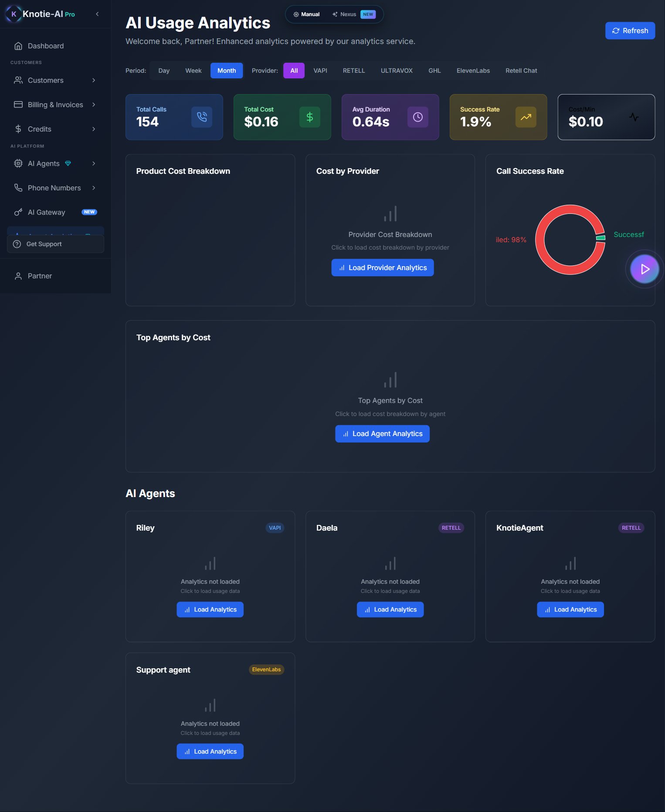Image resolution: width=665 pixels, height=812 pixels.
Task: Click green successful segment of donut chart
Action: (601, 238)
